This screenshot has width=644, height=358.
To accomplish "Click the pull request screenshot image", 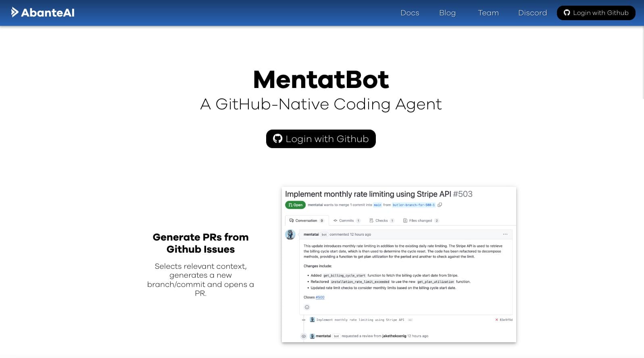I will (x=399, y=264).
